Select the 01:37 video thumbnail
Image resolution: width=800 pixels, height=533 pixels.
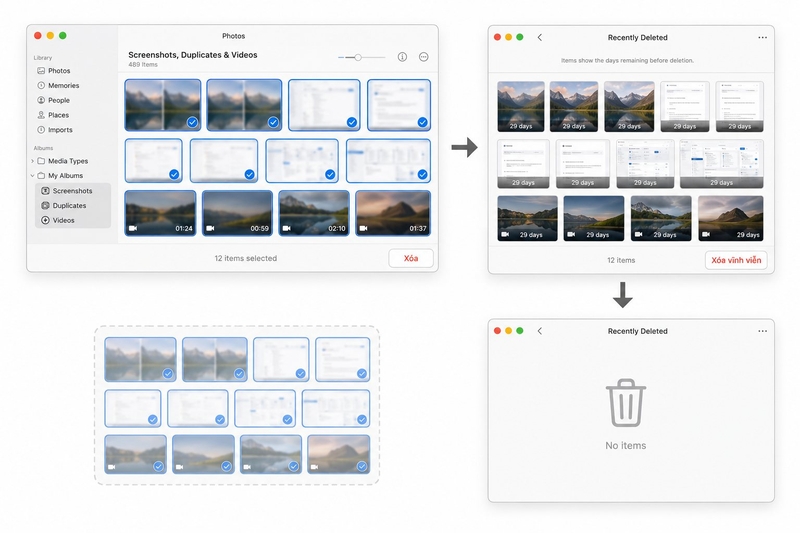click(393, 213)
